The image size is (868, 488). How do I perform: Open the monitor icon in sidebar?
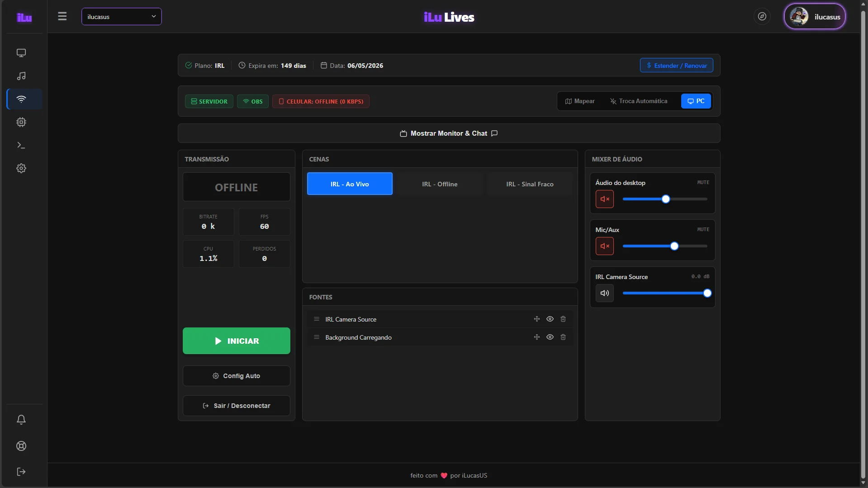point(21,53)
